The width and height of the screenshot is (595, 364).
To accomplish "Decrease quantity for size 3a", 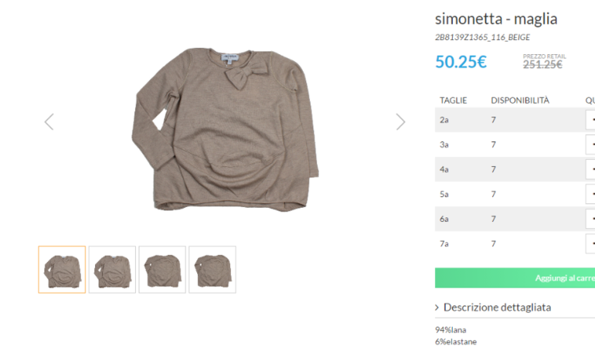I will (x=591, y=145).
